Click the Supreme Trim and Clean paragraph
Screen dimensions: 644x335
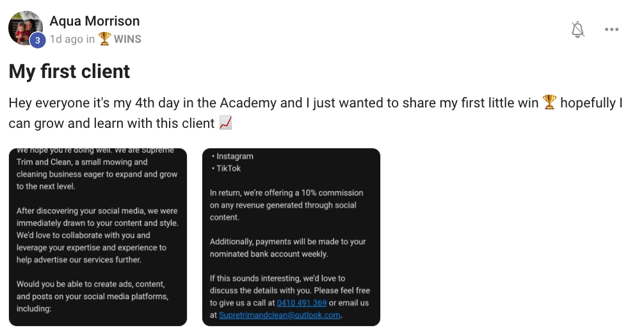pos(97,168)
